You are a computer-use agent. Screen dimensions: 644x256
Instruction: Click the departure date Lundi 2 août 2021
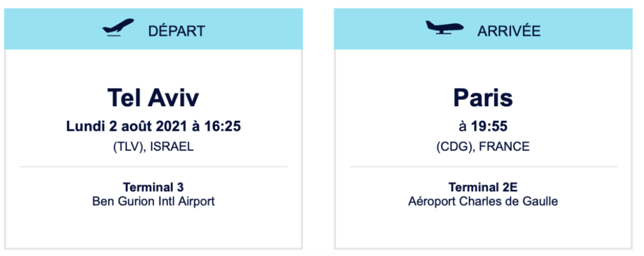[132, 126]
